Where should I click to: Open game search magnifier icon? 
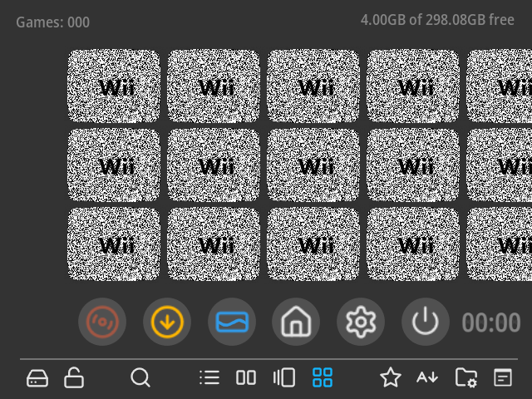tap(140, 377)
